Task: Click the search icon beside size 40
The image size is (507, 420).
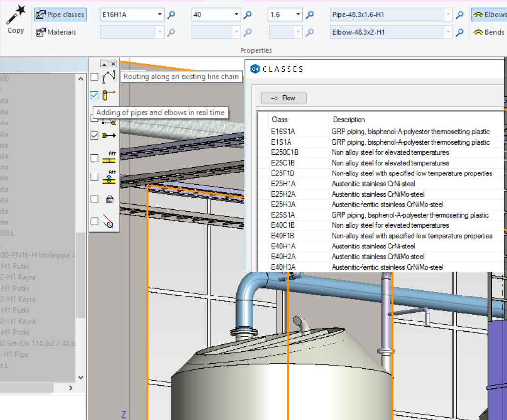Action: [248, 15]
